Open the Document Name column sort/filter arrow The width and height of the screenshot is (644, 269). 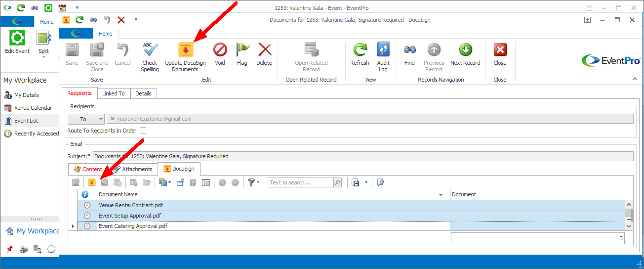(441, 195)
